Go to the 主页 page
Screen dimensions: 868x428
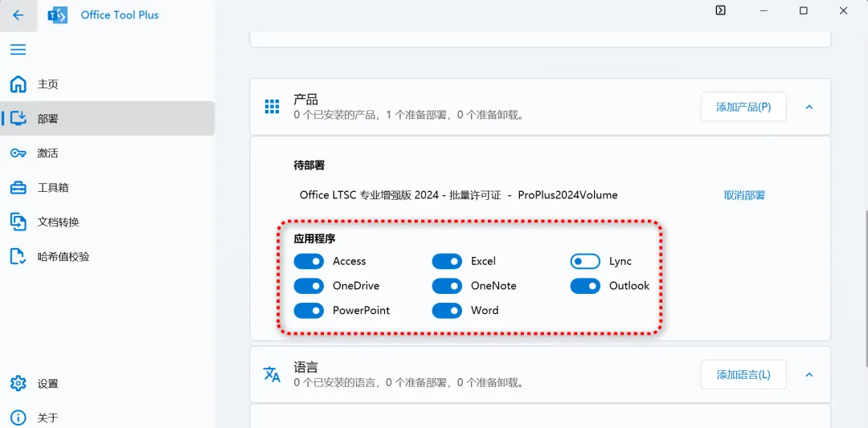108,84
